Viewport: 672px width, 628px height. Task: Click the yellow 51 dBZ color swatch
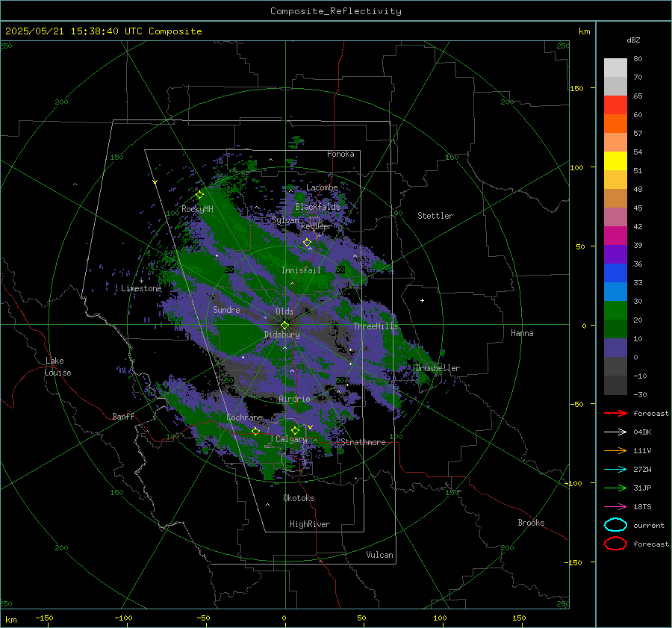tap(615, 161)
